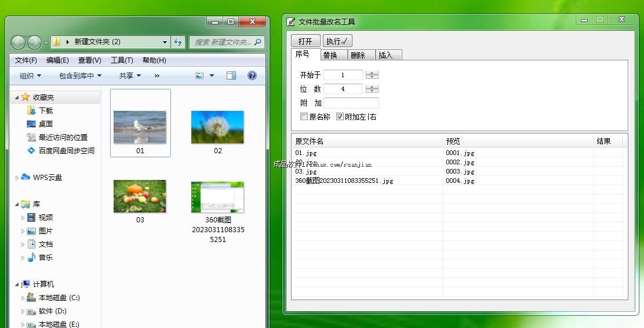Open the 文件(F) menu

[26, 60]
